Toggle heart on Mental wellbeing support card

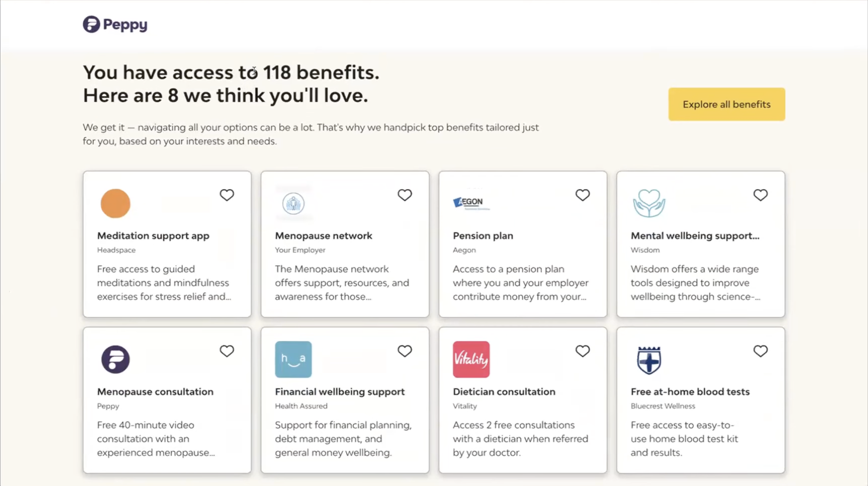[x=760, y=195]
